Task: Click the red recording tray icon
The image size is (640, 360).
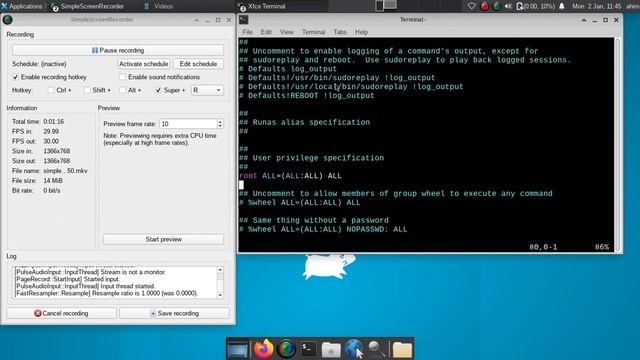Action: (x=484, y=6)
